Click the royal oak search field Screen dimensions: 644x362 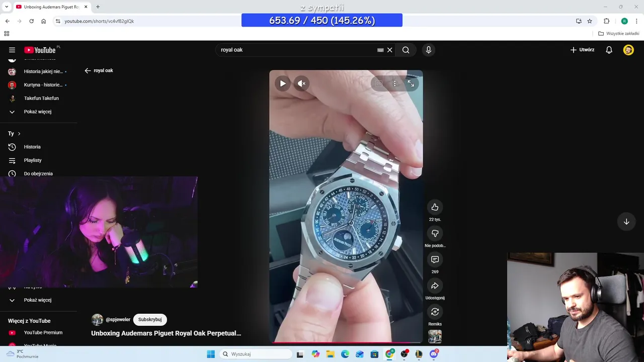pos(297,50)
